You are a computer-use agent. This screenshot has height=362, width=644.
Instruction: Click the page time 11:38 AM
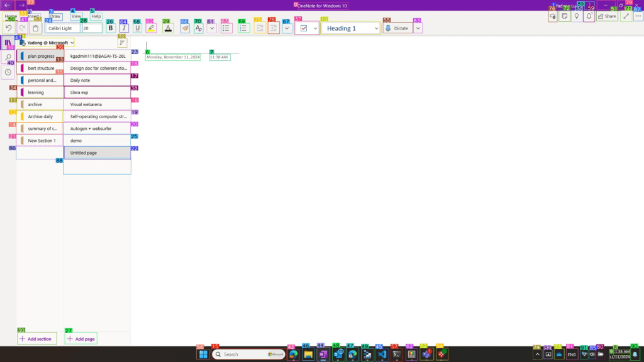click(219, 57)
